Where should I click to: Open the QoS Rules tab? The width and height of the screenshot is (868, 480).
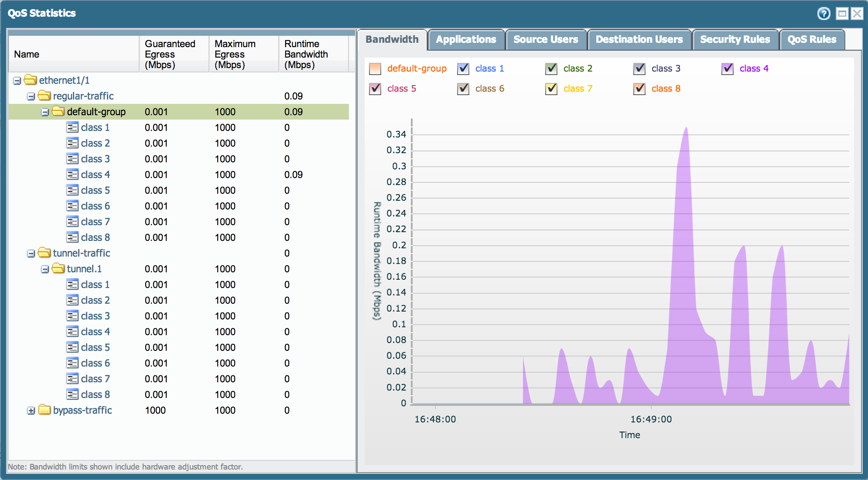(812, 40)
